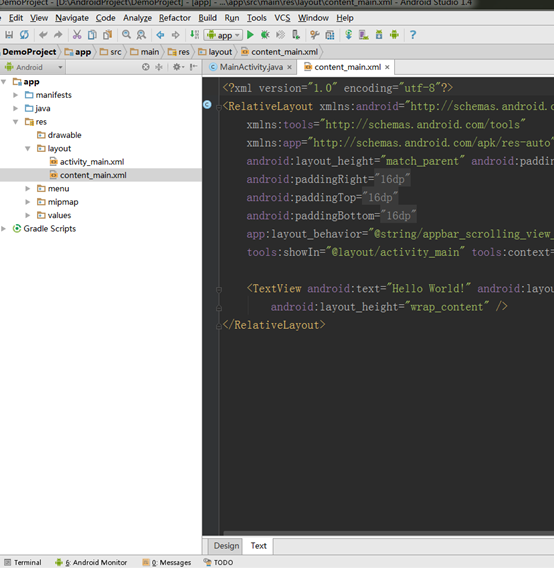Viewport: 554px width, 568px height.
Task: Collapse the layout folder arrow
Action: [28, 149]
